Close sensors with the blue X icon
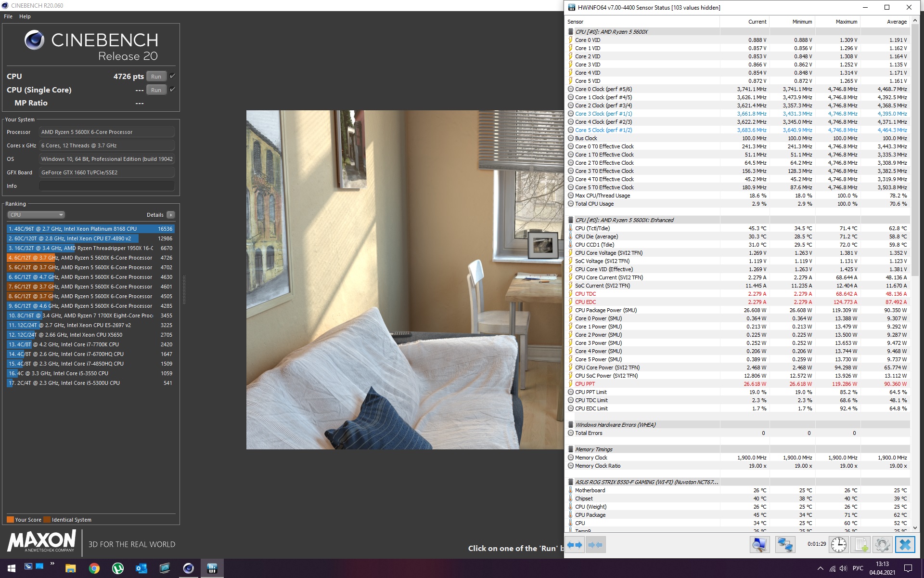This screenshot has height=578, width=924. (905, 545)
